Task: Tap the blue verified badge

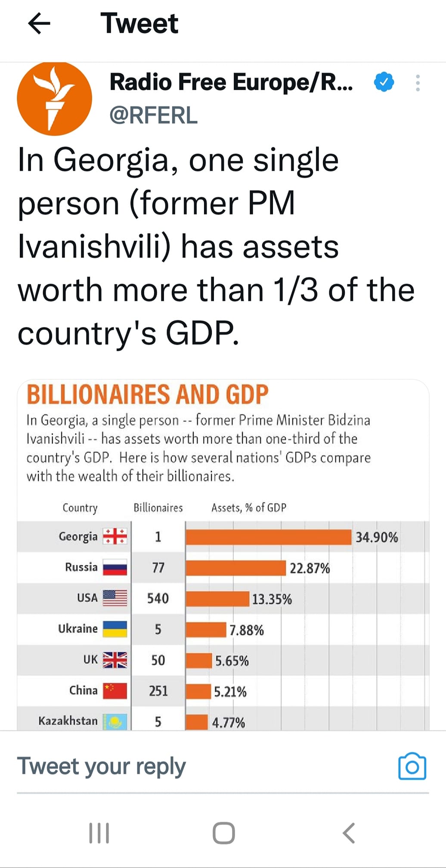Action: pos(384,82)
